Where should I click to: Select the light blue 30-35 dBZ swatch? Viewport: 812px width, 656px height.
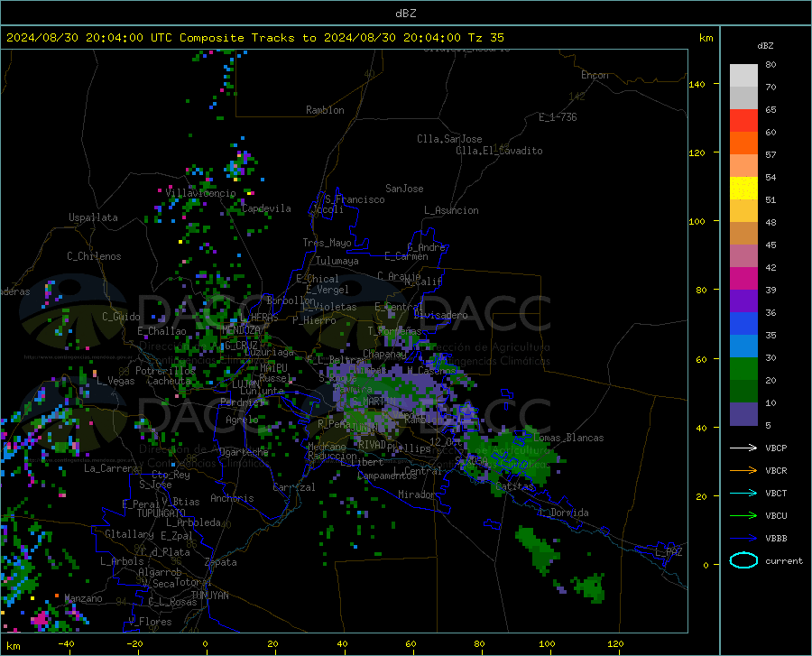[x=743, y=346]
